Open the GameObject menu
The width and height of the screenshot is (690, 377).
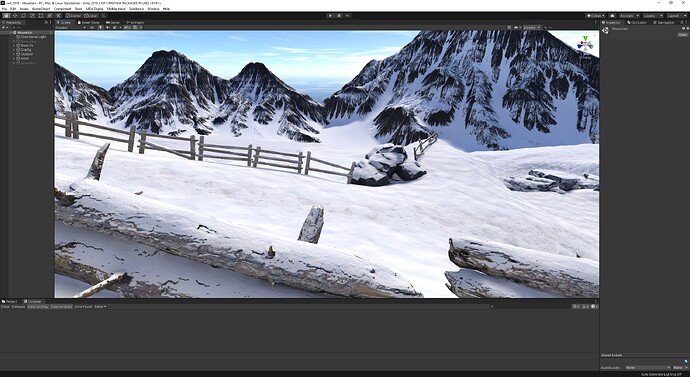click(41, 8)
